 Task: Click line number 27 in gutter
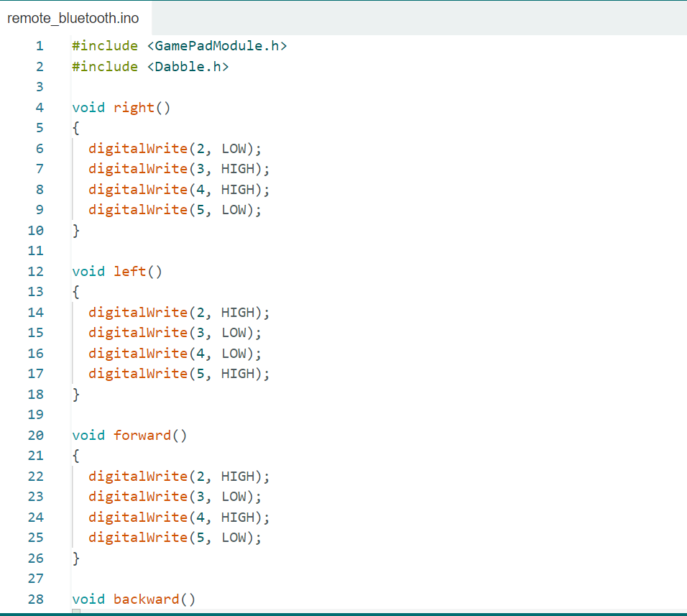(35, 579)
